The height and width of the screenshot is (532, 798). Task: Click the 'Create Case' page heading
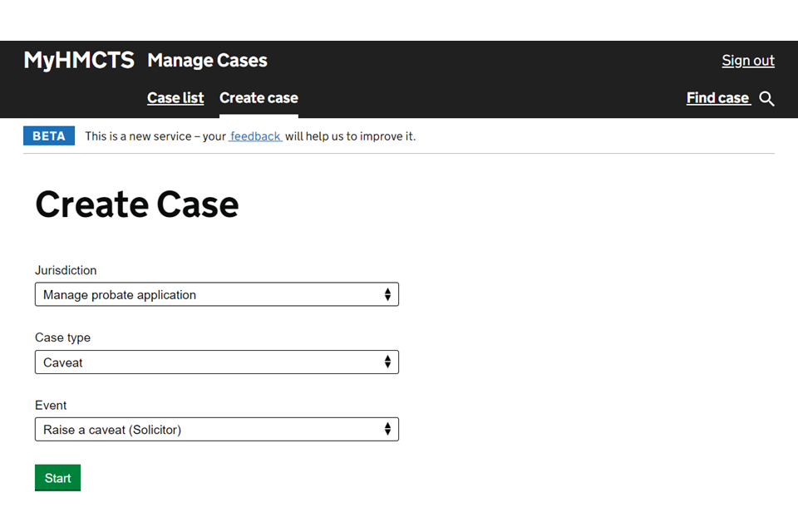[x=137, y=204]
